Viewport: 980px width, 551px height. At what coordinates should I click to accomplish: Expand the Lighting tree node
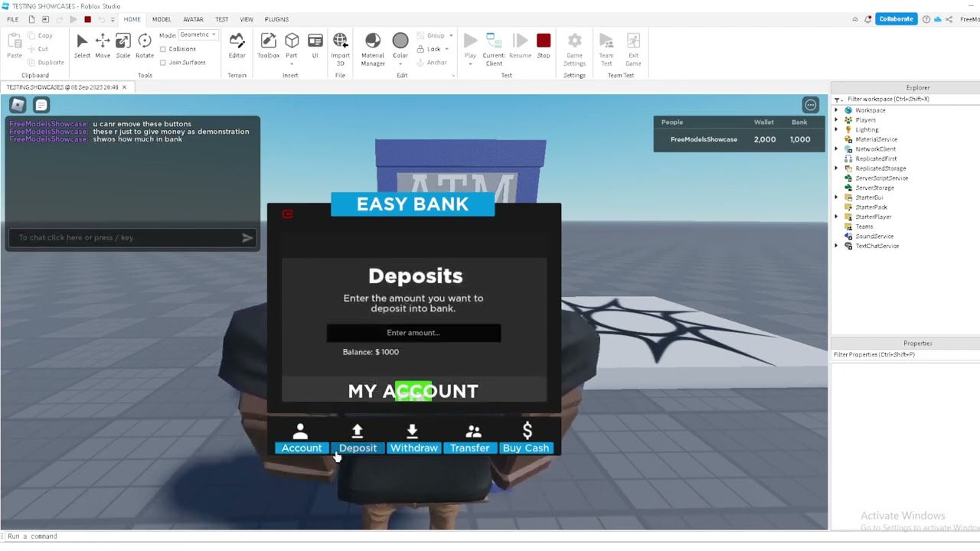pyautogui.click(x=836, y=129)
